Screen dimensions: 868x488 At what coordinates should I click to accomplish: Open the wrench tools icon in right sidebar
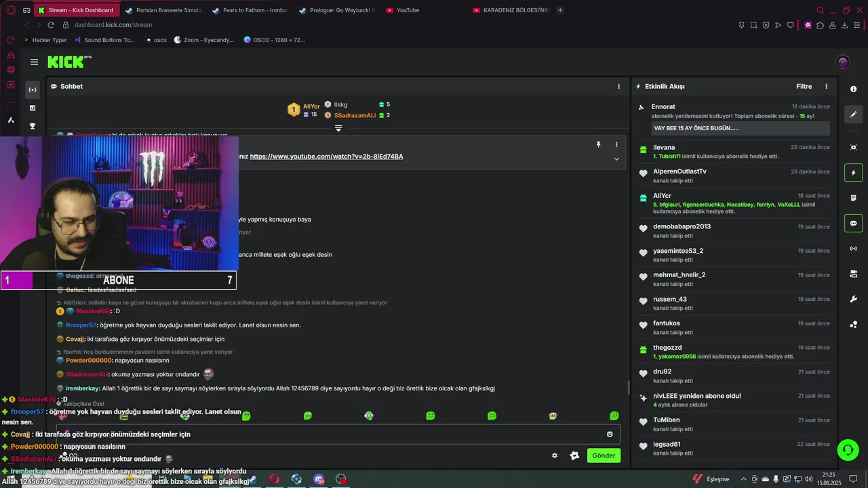[x=853, y=299]
